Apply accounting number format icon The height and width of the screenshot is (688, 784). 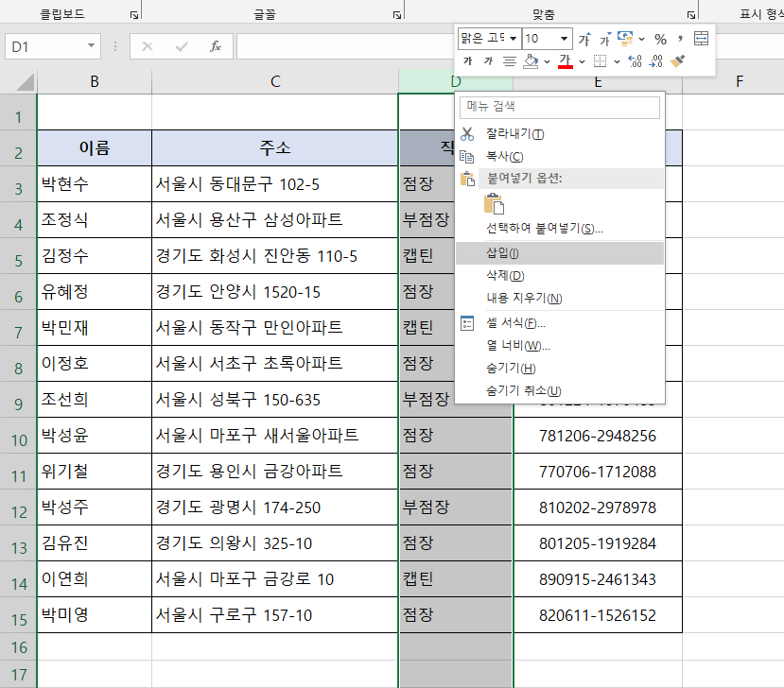625,39
